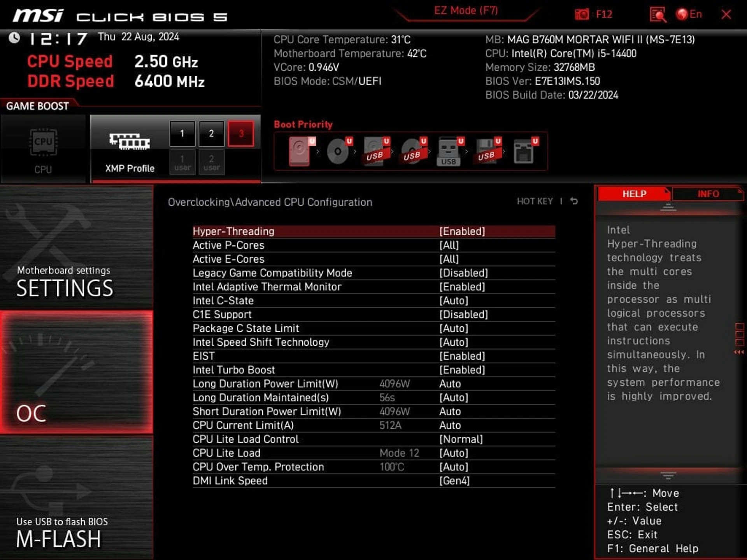Switch to EZ Mode (F7)
The height and width of the screenshot is (560, 747).
pyautogui.click(x=466, y=10)
